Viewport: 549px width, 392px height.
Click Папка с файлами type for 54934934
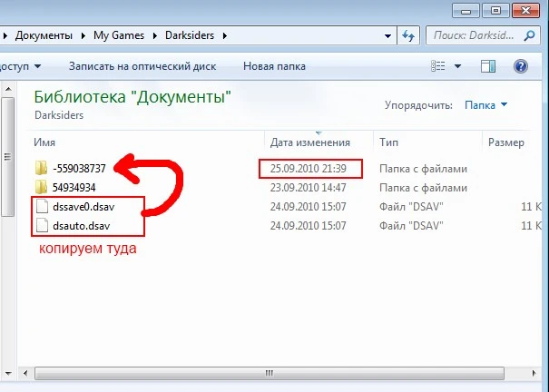(423, 188)
